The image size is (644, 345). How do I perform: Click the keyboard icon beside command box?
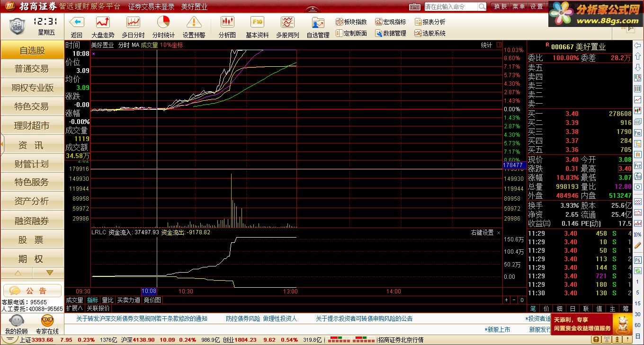[415, 7]
